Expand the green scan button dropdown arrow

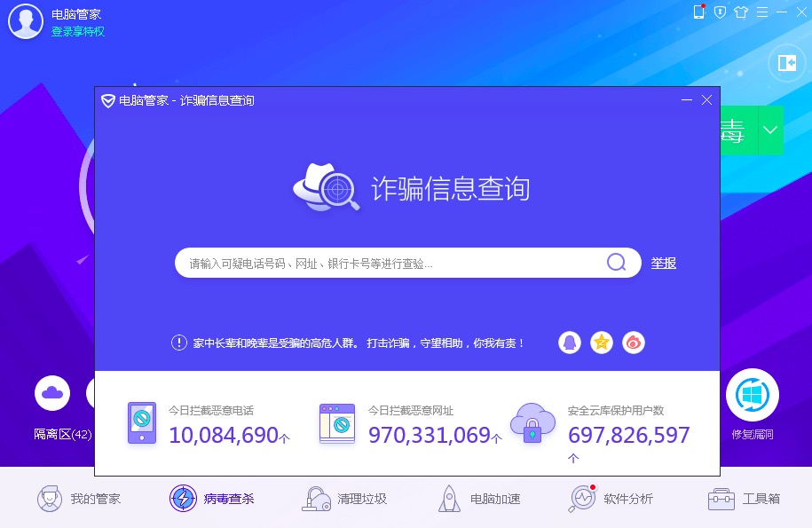tap(770, 130)
